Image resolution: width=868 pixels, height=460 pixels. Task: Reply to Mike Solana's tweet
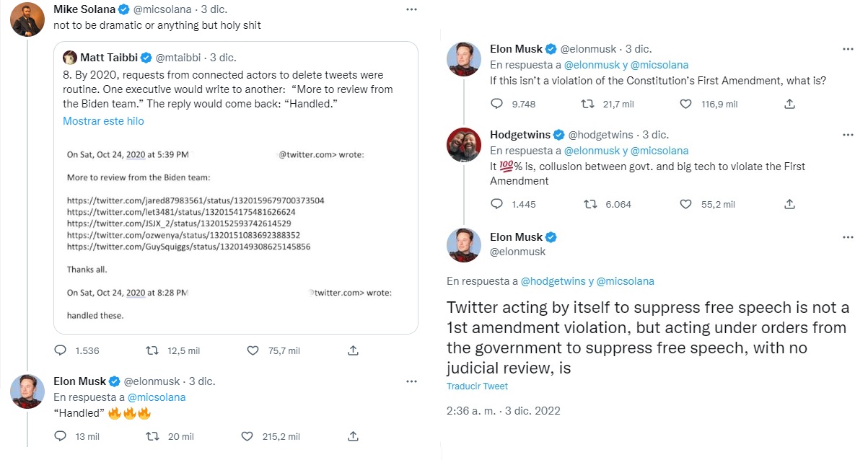click(x=61, y=351)
